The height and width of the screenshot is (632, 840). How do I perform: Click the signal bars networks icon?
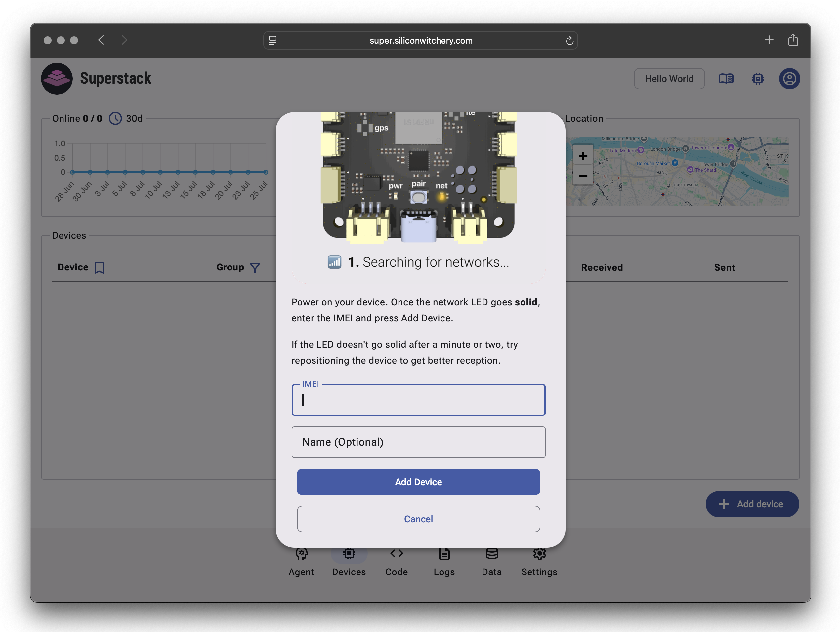point(335,262)
